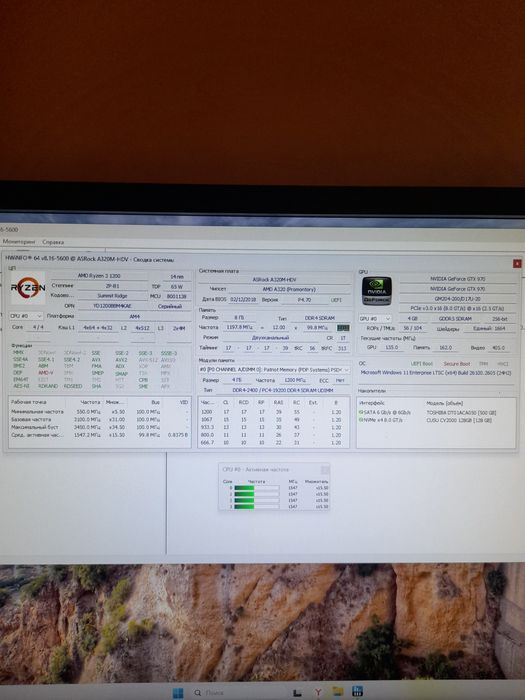Click the Двухканальный memory mode field
The height and width of the screenshot is (700, 525).
(x=270, y=338)
